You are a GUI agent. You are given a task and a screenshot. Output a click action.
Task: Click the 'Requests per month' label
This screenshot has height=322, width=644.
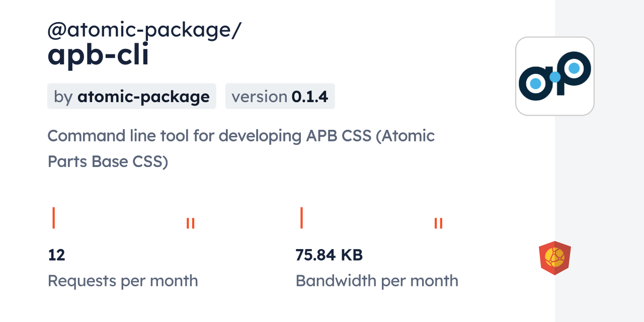click(123, 281)
